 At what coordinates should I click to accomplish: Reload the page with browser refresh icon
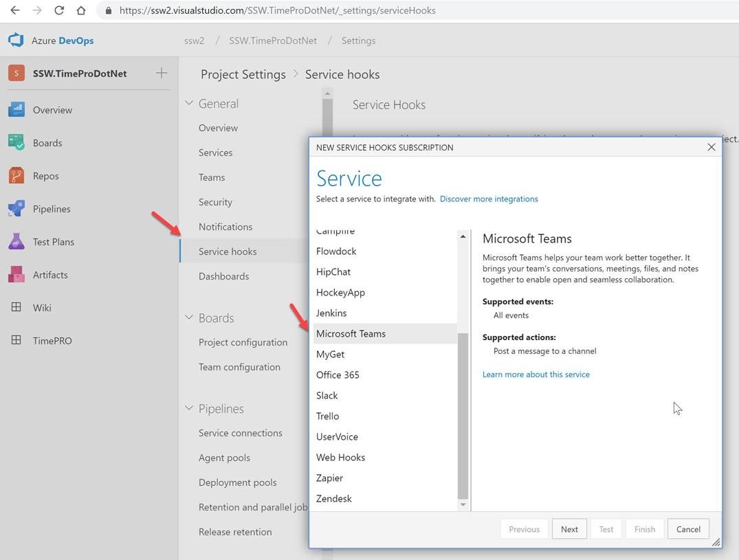pos(59,10)
